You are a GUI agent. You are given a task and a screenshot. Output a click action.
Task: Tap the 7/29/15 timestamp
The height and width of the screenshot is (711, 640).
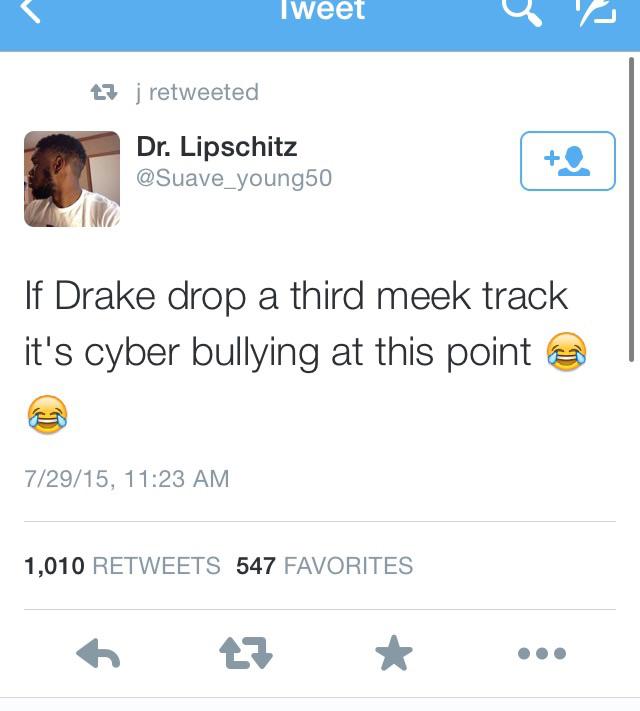coord(127,479)
